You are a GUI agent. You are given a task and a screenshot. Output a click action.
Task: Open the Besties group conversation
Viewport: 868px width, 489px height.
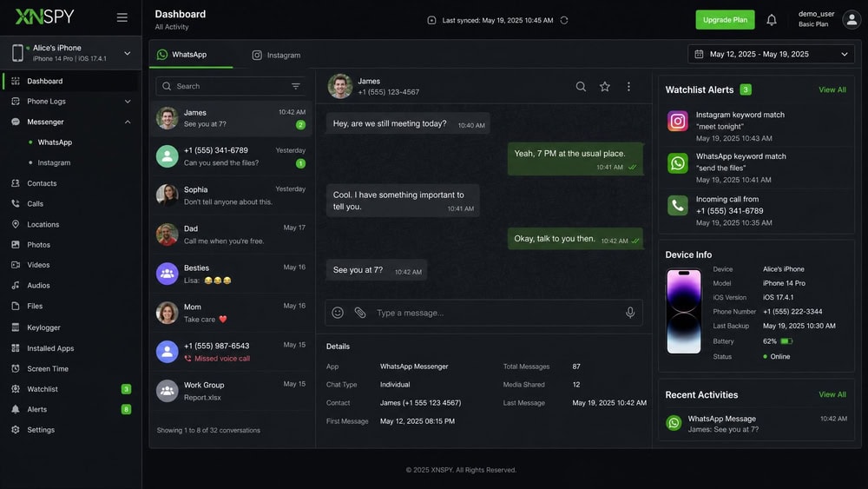point(232,274)
